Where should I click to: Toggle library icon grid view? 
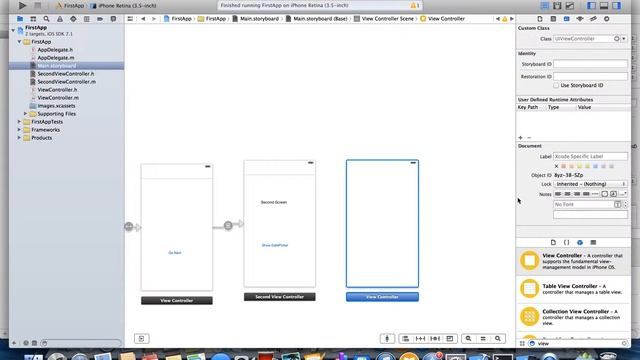point(522,344)
